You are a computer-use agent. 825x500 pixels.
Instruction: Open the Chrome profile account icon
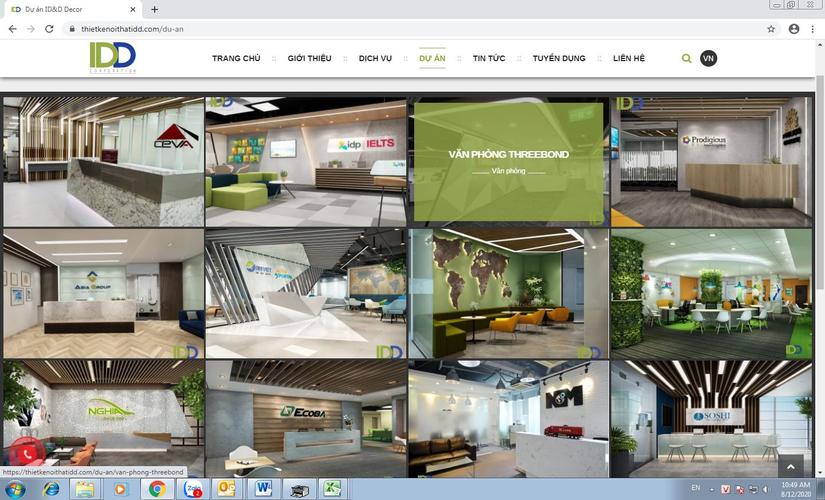point(794,29)
